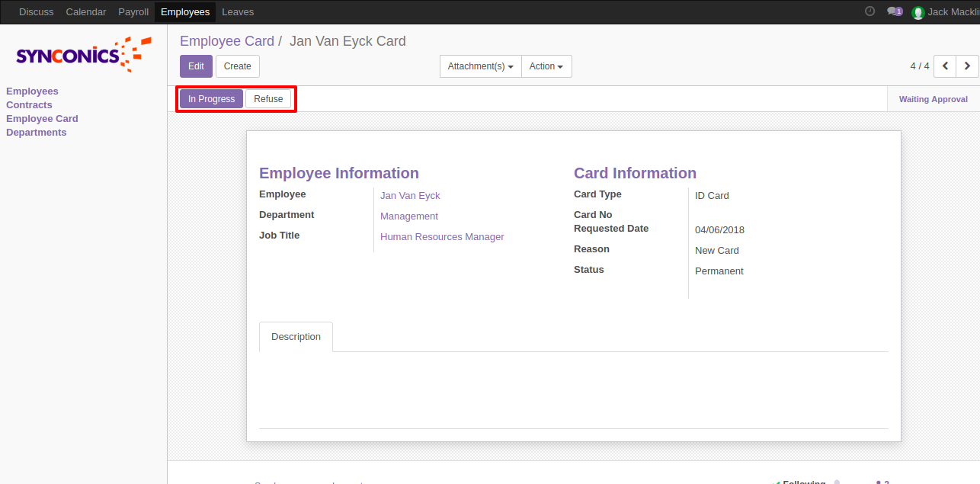Go to previous record with left arrow
The width and height of the screenshot is (980, 484).
coord(945,66)
